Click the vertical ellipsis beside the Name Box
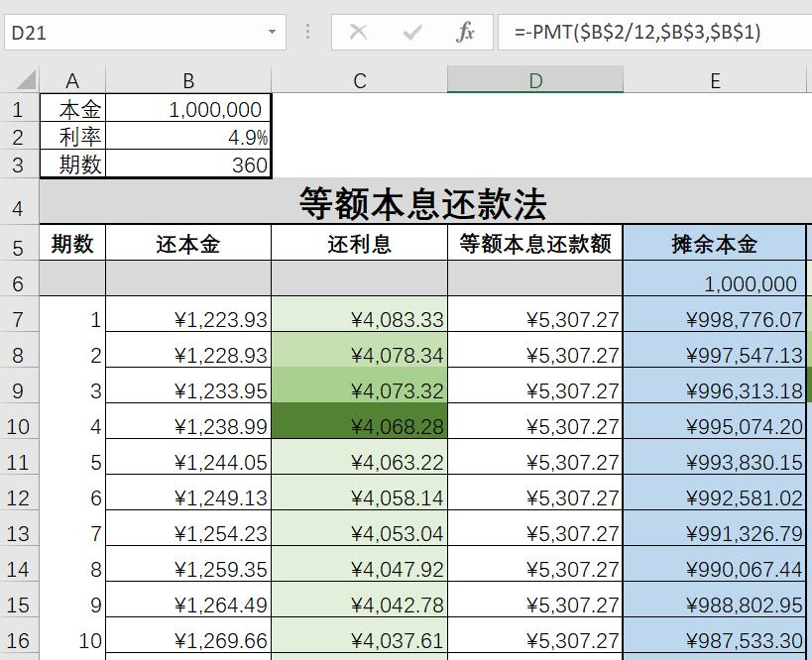 click(307, 31)
